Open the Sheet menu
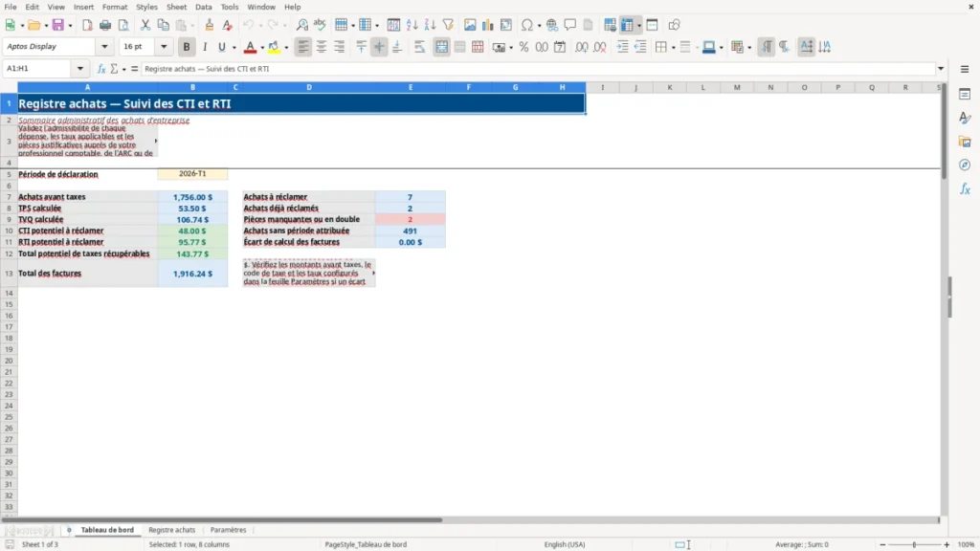 pos(176,7)
